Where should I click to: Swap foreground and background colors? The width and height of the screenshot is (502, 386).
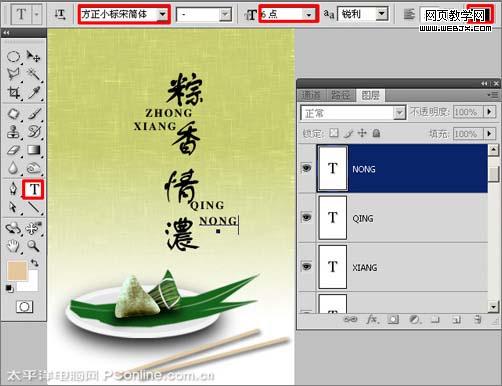[34, 263]
